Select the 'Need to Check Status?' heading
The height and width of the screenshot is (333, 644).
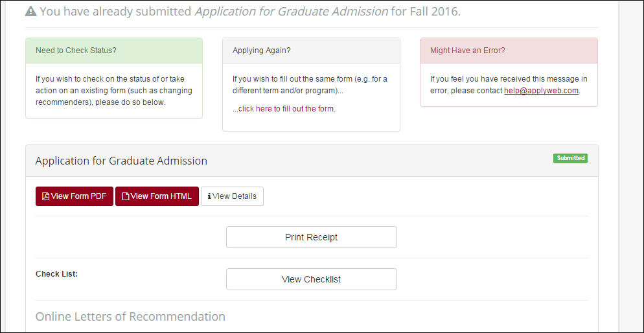[76, 51]
